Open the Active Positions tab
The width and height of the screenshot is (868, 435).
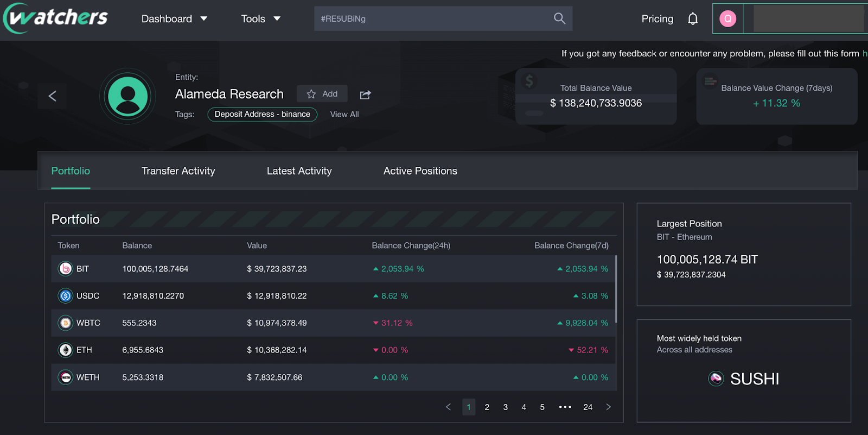coord(420,171)
